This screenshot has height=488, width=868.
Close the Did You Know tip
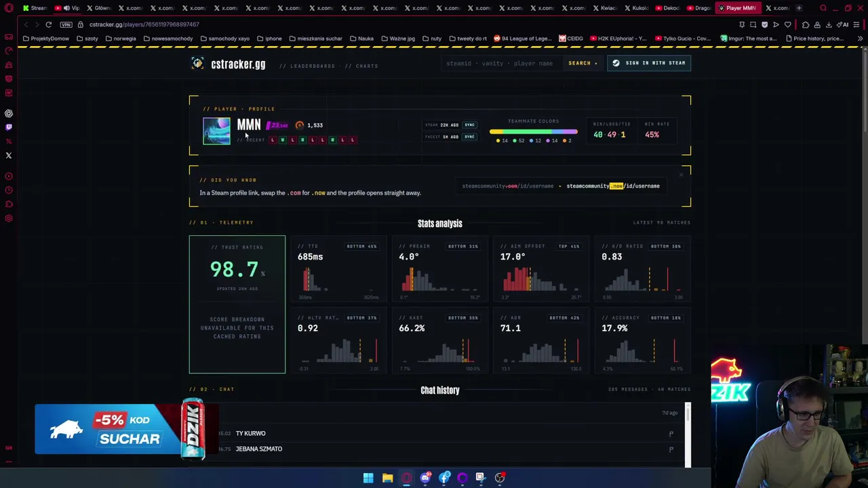[x=681, y=175]
